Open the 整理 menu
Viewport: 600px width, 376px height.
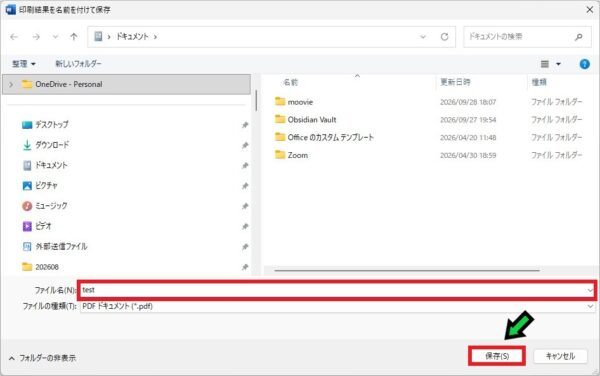click(24, 64)
